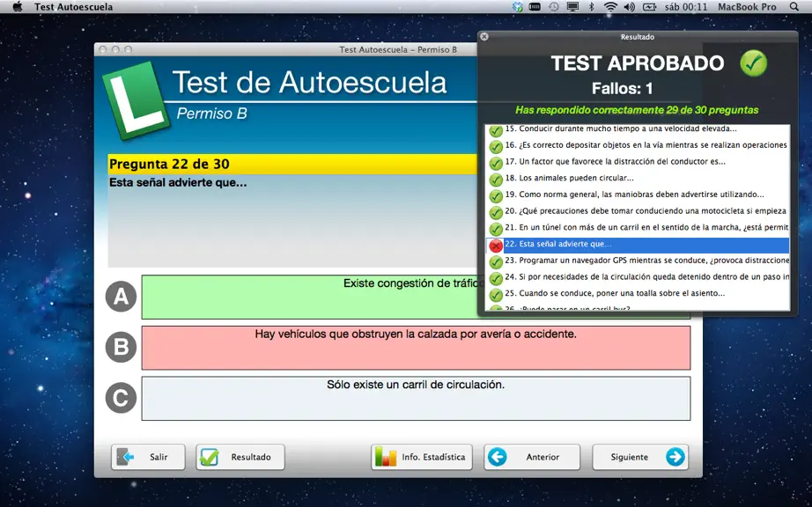Click the Wi-Fi status icon

pos(611,7)
